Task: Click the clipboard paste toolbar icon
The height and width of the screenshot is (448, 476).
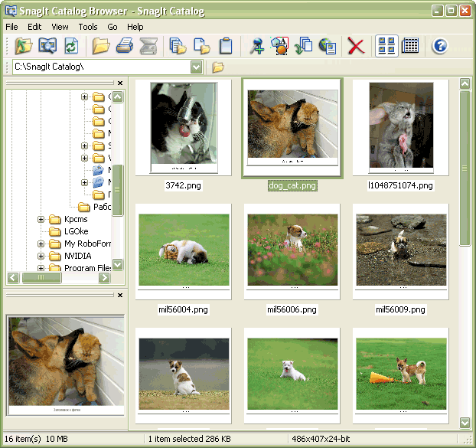Action: coord(226,46)
